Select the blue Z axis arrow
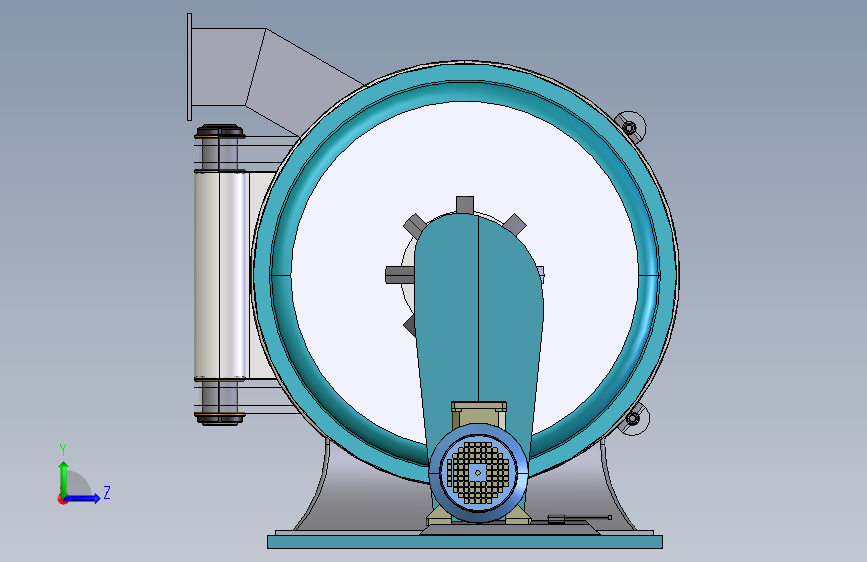This screenshot has width=867, height=562. [81, 498]
